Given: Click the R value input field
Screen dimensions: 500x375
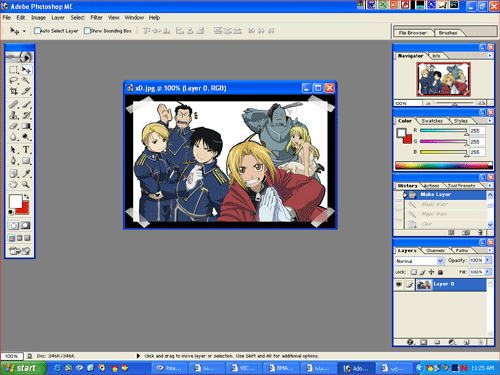Looking at the screenshot, I should (x=477, y=131).
